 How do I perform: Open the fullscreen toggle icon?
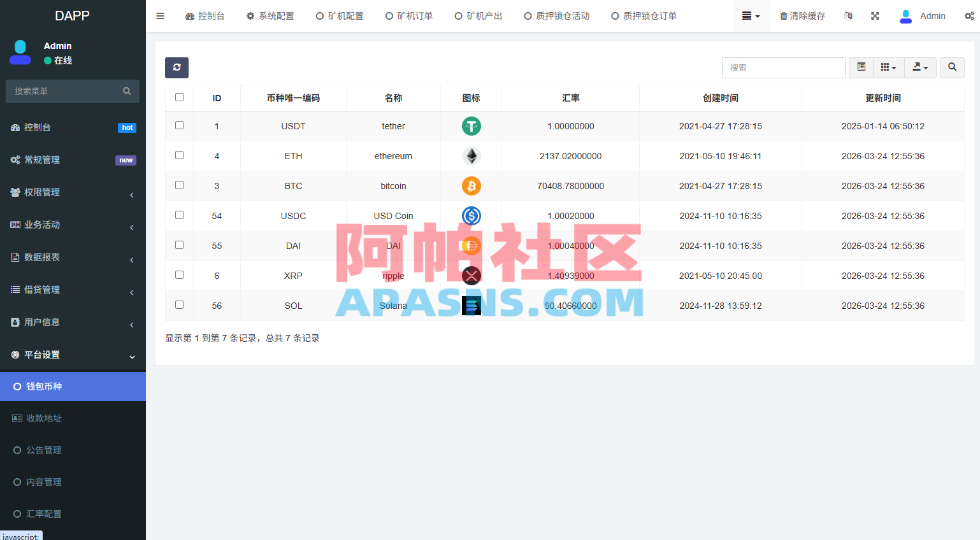(x=875, y=16)
